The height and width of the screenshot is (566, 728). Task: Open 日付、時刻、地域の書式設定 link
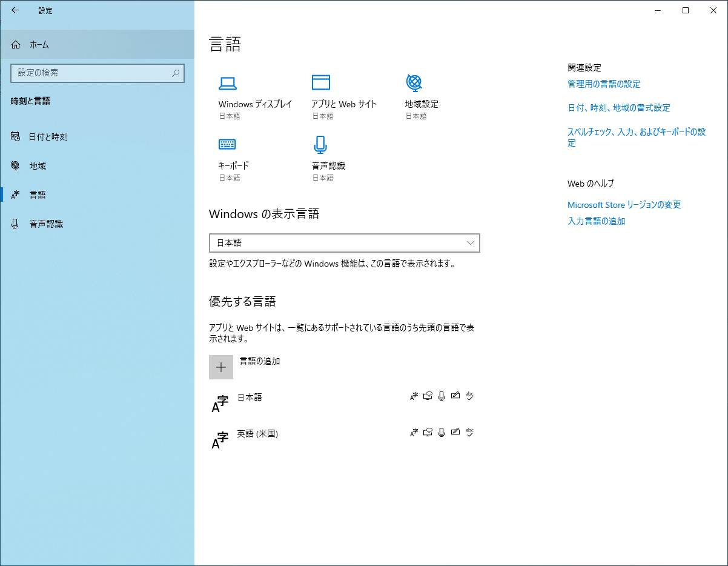pos(619,108)
